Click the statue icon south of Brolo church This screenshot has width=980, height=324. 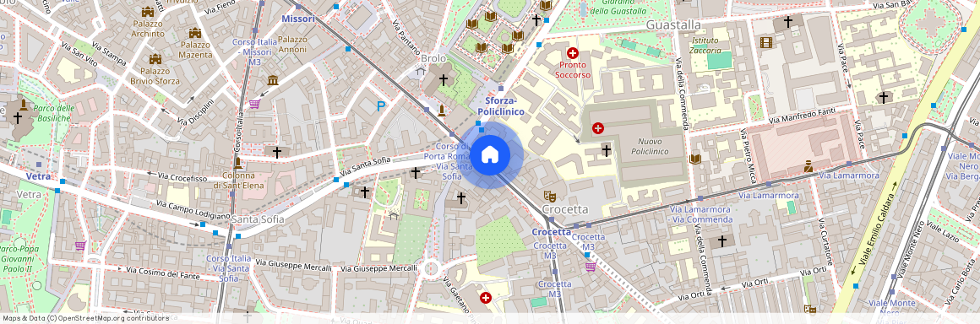(441, 111)
